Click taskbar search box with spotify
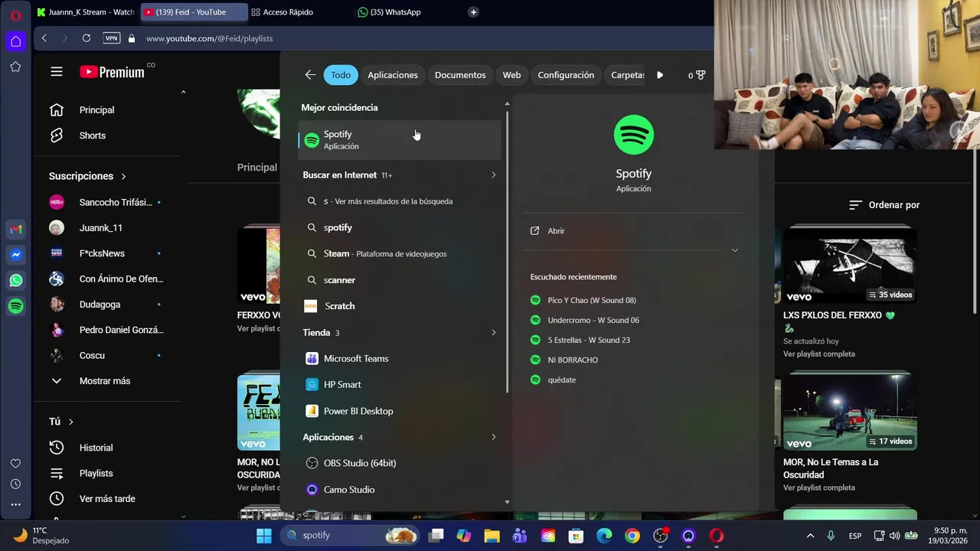 click(349, 536)
